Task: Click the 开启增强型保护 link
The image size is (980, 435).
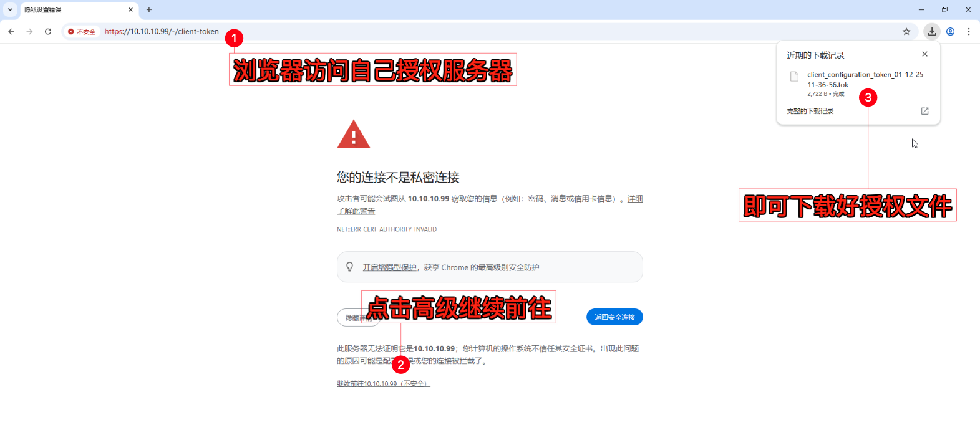Action: [389, 267]
